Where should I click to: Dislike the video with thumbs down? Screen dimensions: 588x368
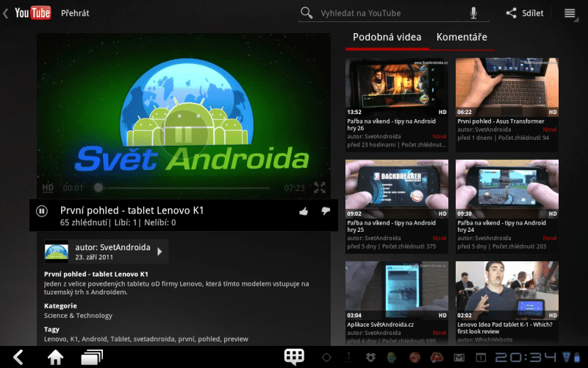(x=326, y=211)
